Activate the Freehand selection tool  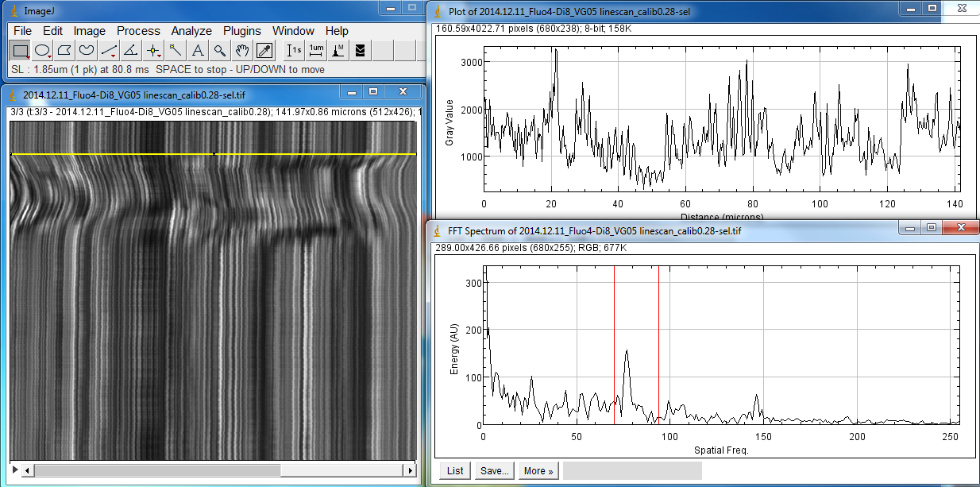(x=87, y=50)
